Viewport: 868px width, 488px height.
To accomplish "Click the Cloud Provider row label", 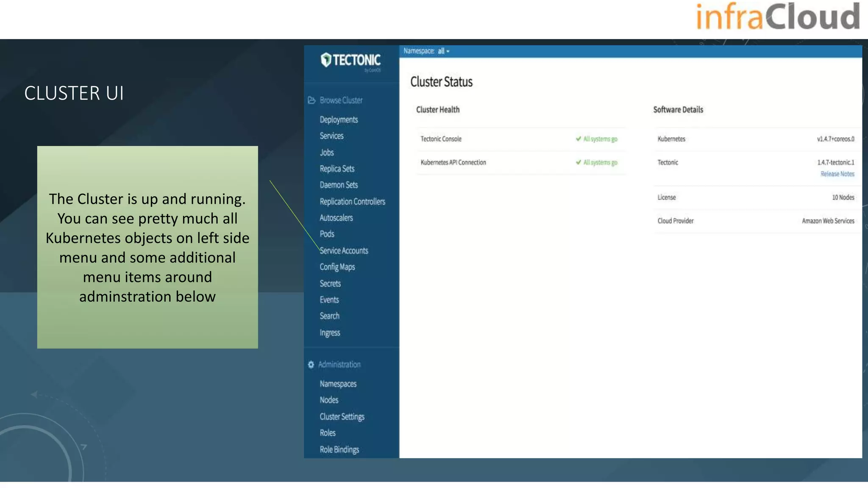I will (x=675, y=221).
